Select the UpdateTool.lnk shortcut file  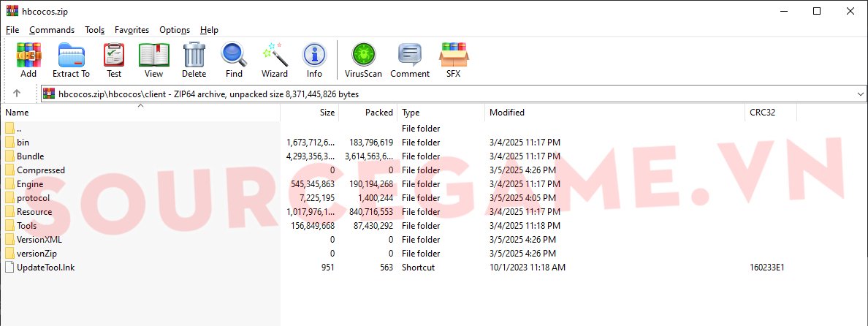(x=45, y=268)
